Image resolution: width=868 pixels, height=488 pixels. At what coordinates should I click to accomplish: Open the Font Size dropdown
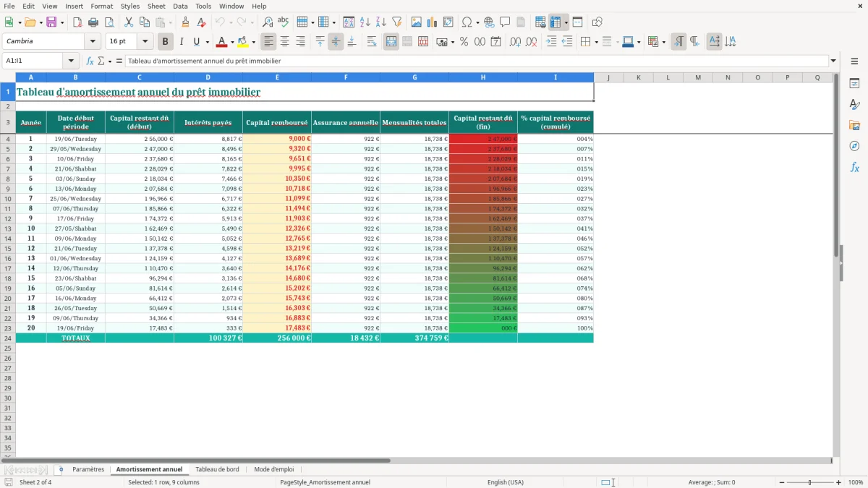coord(145,42)
